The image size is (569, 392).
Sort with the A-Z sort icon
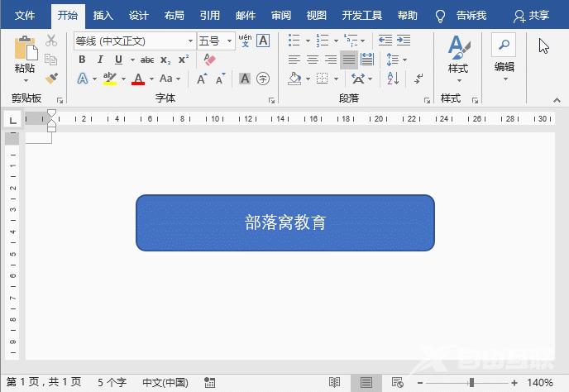coord(393,79)
